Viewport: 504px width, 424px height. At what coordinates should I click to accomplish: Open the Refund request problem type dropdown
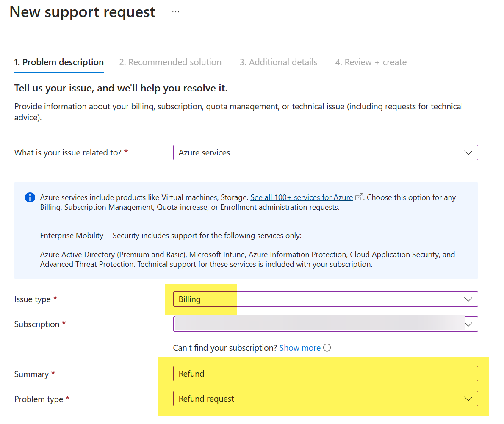click(325, 399)
